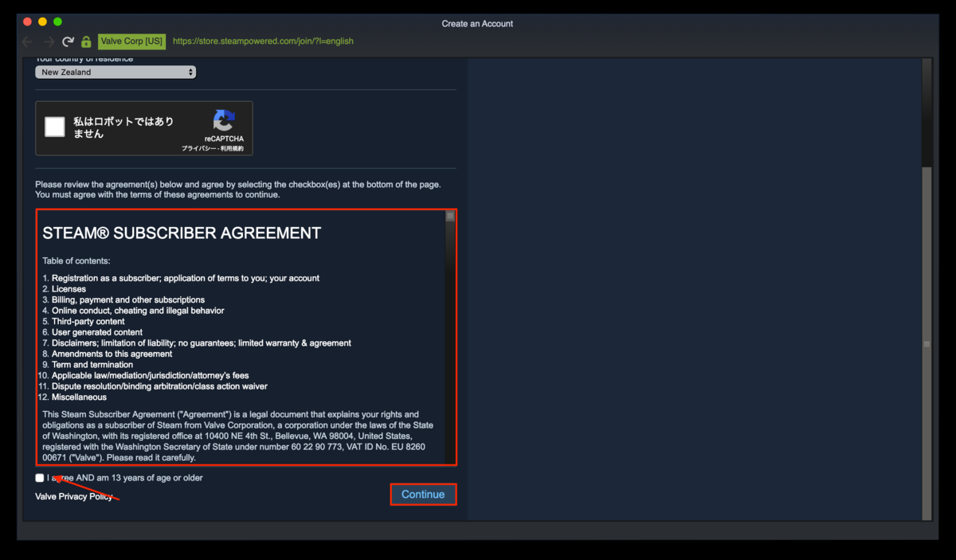
Task: Reload the page with the refresh icon
Action: pos(69,41)
